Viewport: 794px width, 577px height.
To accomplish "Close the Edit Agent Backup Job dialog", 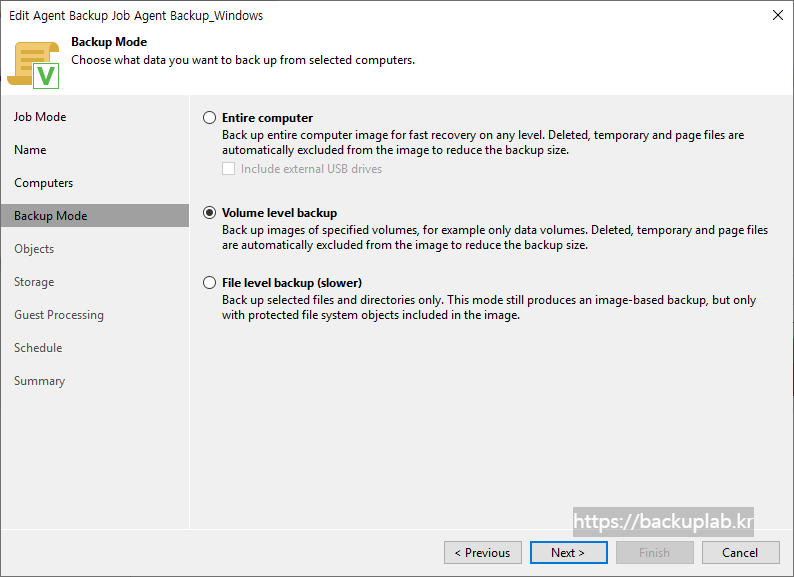I will [778, 15].
